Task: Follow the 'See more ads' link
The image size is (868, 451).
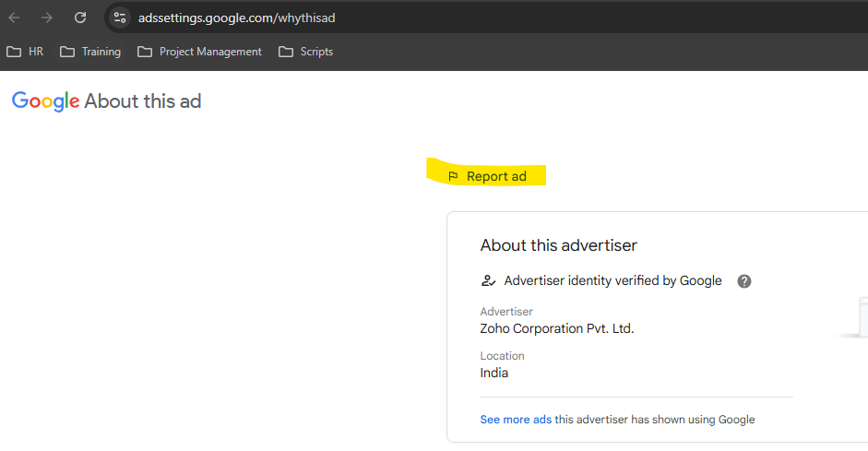Action: (516, 420)
